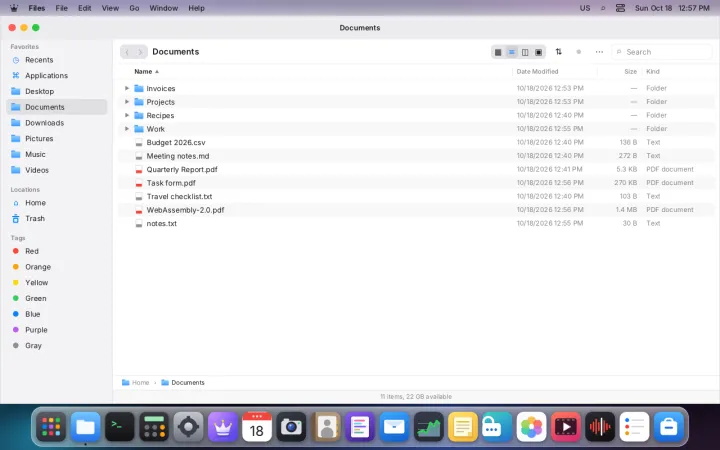Image resolution: width=720 pixels, height=450 pixels.
Task: Open Music folder in sidebar
Action: click(56, 154)
